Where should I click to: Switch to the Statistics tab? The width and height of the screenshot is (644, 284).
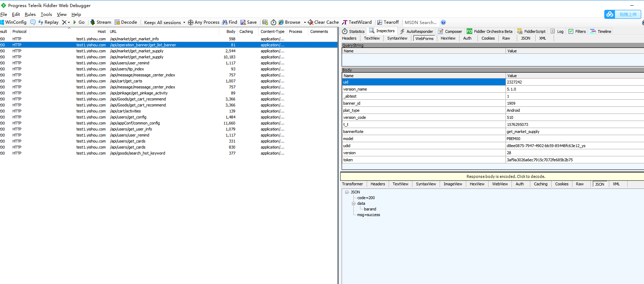pyautogui.click(x=353, y=31)
